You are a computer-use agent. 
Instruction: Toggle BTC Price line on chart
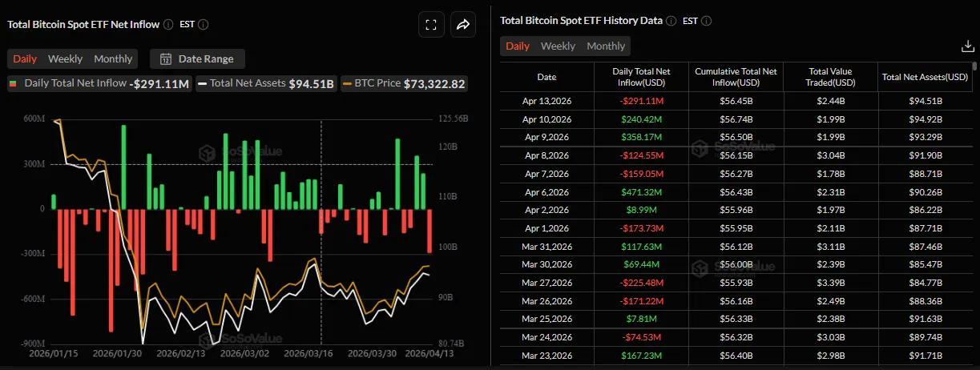[403, 83]
